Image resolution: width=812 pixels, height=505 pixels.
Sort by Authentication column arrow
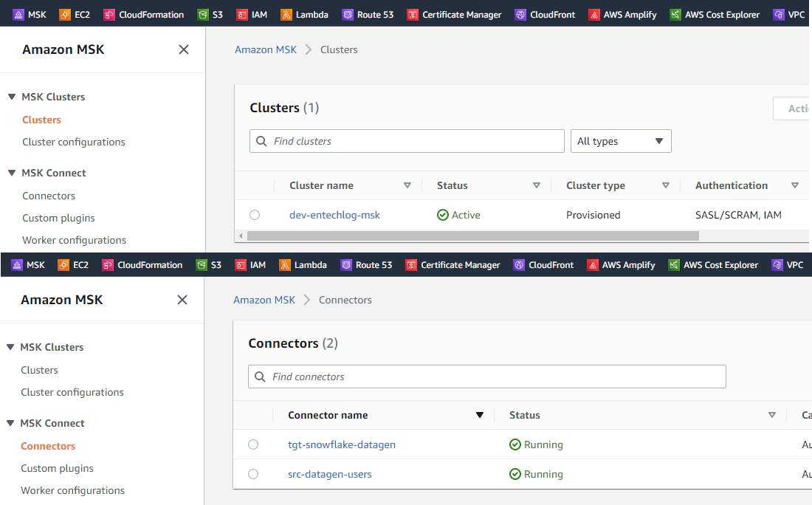pyautogui.click(x=794, y=185)
